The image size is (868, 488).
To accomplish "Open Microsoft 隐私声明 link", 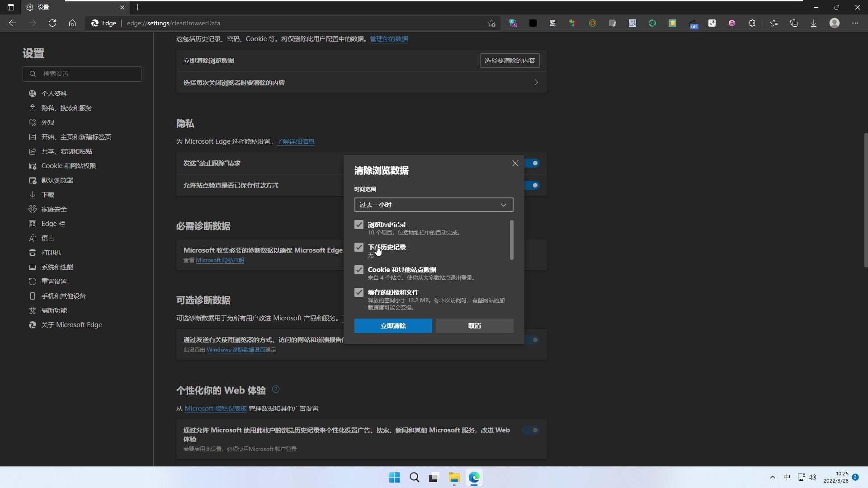I will point(220,260).
